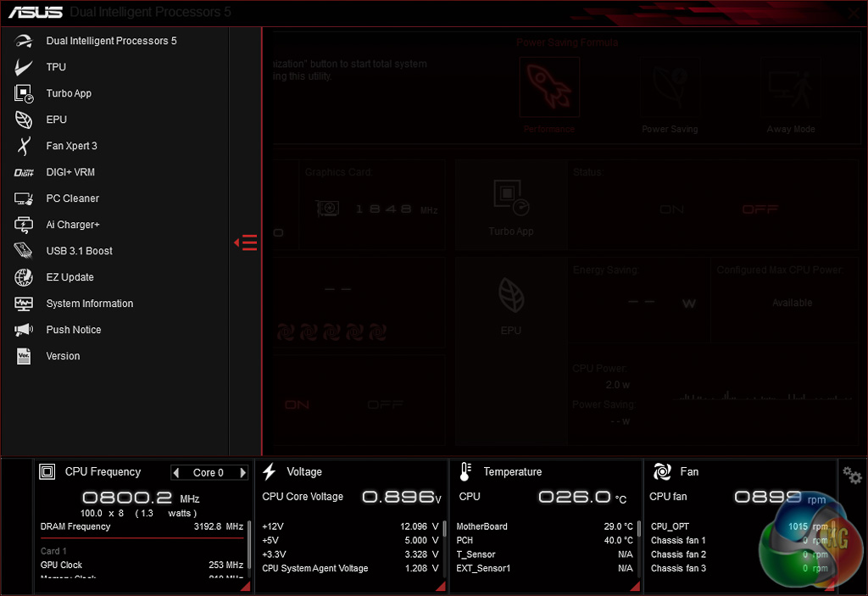Click the Performance rocket icon
Screen dimensions: 868x596
click(549, 87)
